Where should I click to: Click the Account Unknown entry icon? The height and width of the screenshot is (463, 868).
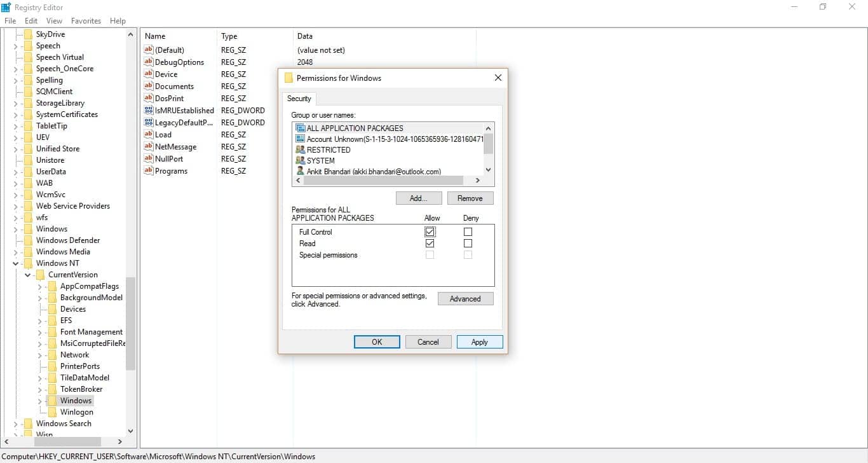pyautogui.click(x=301, y=139)
